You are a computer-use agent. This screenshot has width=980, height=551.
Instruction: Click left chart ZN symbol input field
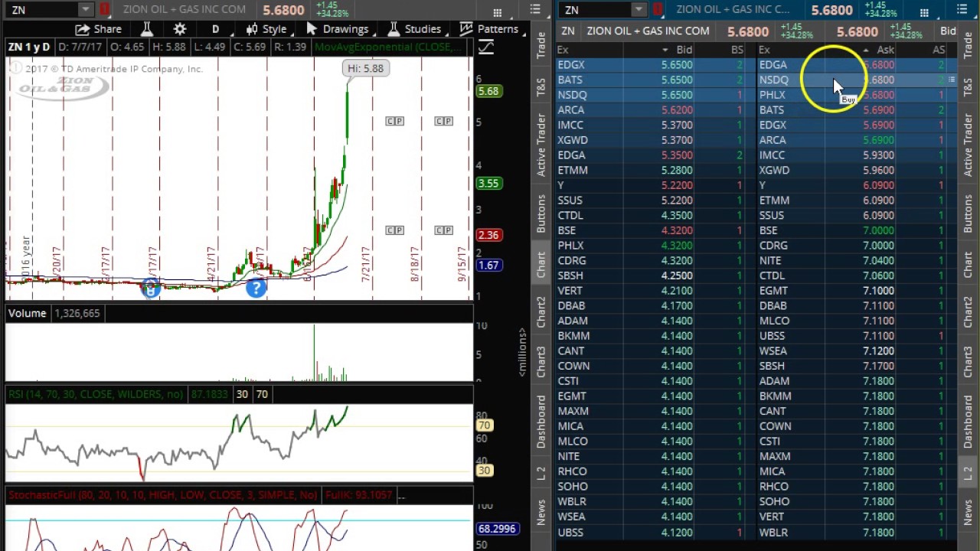click(42, 10)
